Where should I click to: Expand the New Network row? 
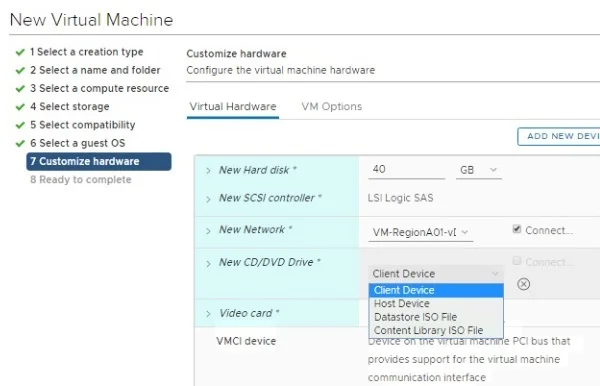[x=208, y=231]
